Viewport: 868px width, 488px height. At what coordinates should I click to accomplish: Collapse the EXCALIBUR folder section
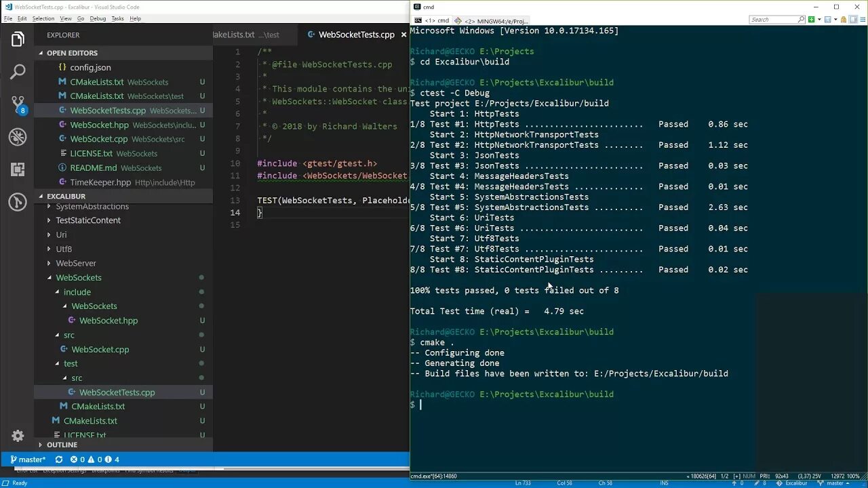coord(123,196)
